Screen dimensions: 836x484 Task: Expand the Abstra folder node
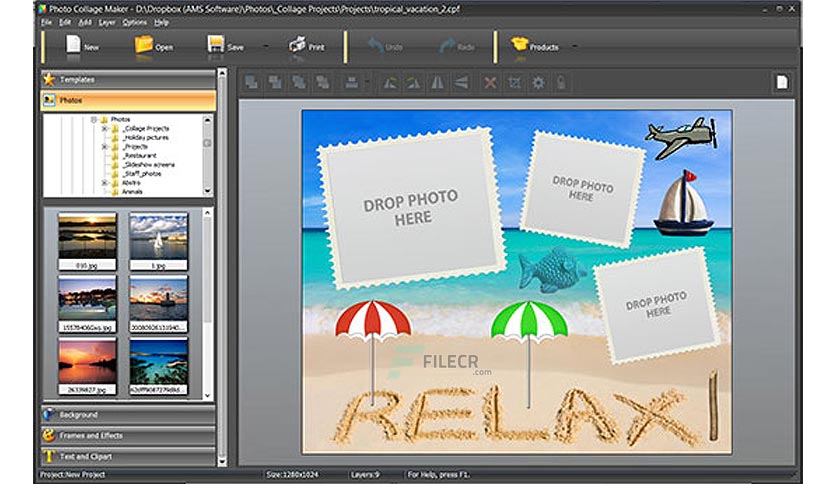click(104, 183)
